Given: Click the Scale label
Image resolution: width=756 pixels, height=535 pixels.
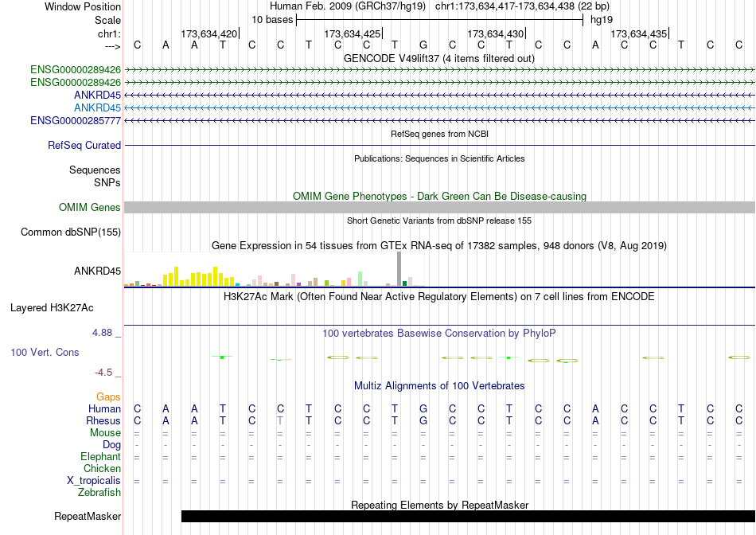Looking at the screenshot, I should tap(107, 20).
